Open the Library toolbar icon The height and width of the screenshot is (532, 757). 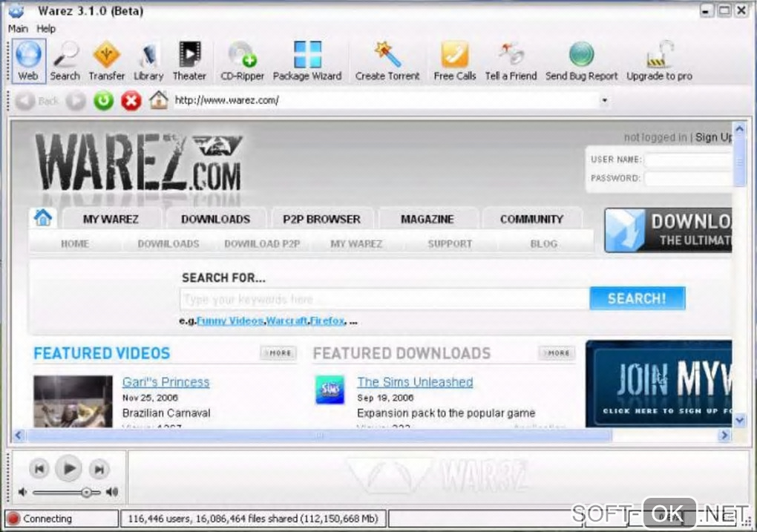(x=148, y=62)
